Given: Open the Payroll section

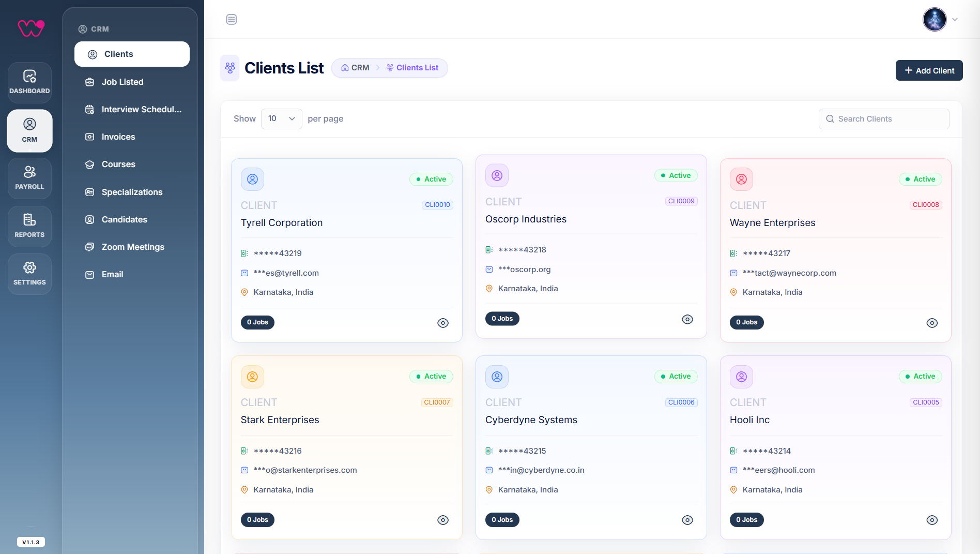Looking at the screenshot, I should [x=29, y=178].
